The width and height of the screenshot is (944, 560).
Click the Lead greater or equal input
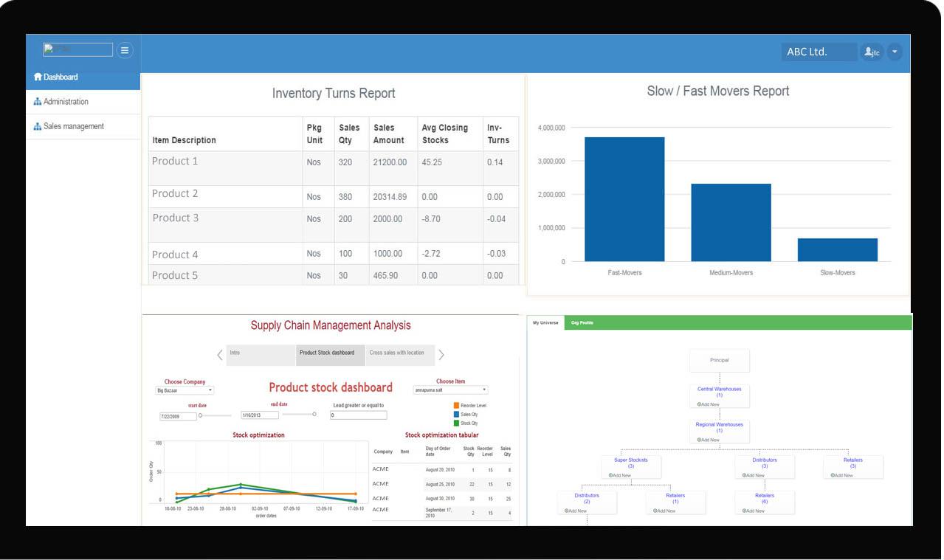(x=358, y=415)
